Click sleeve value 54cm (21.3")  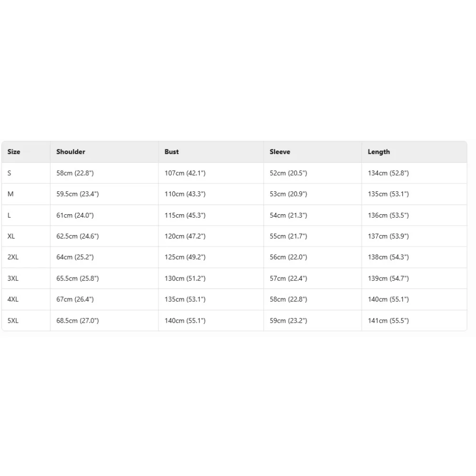tap(288, 215)
